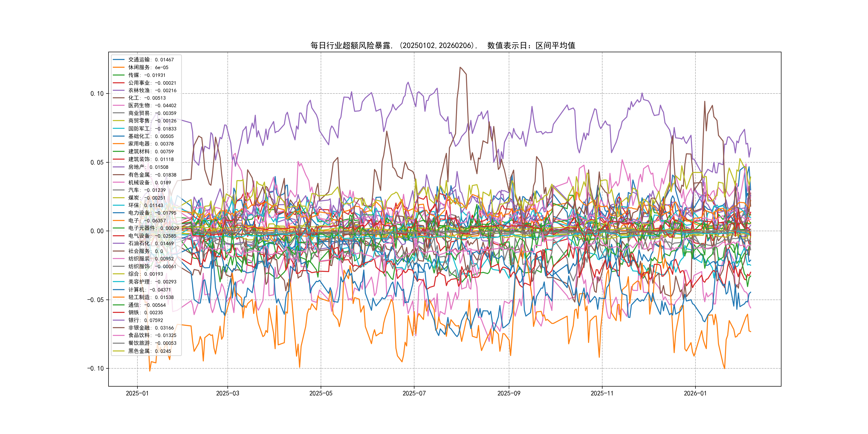Select the 医药生物 legend entry
Viewport: 868px width, 434px height.
(152, 106)
